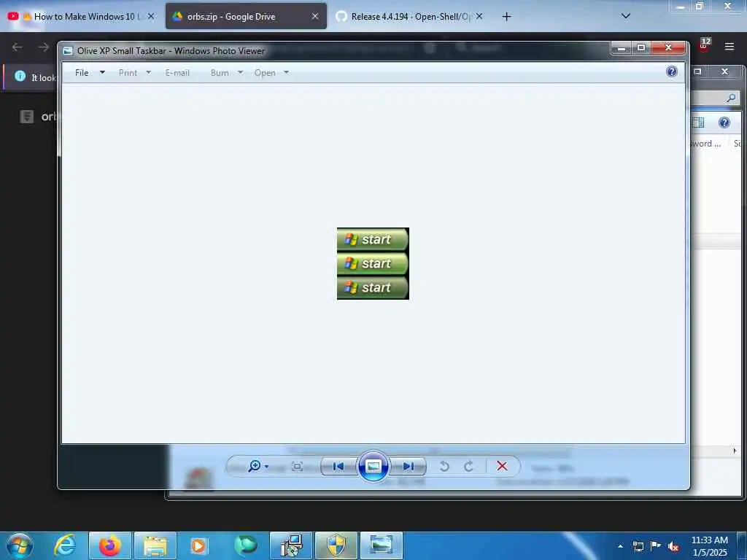Click the muted volume tray icon
747x560 pixels.
pyautogui.click(x=673, y=546)
